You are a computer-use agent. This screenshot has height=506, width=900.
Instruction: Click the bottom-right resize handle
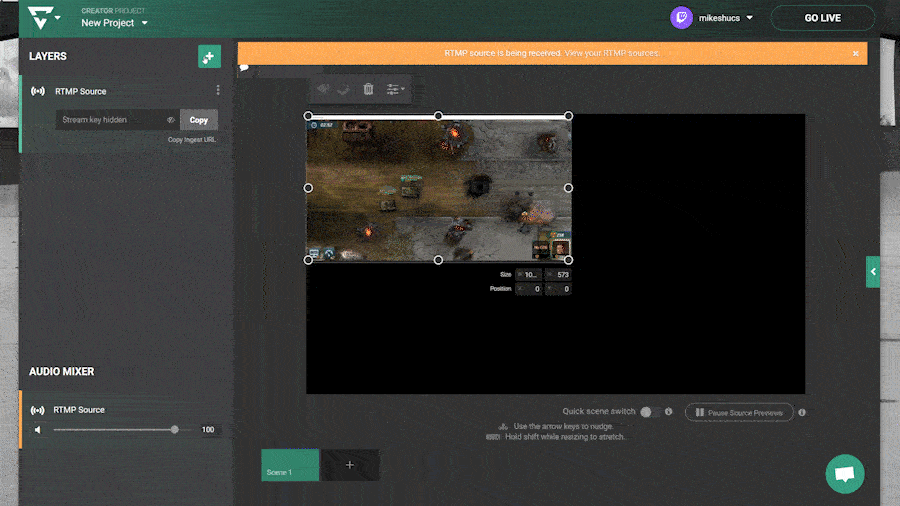tap(568, 260)
